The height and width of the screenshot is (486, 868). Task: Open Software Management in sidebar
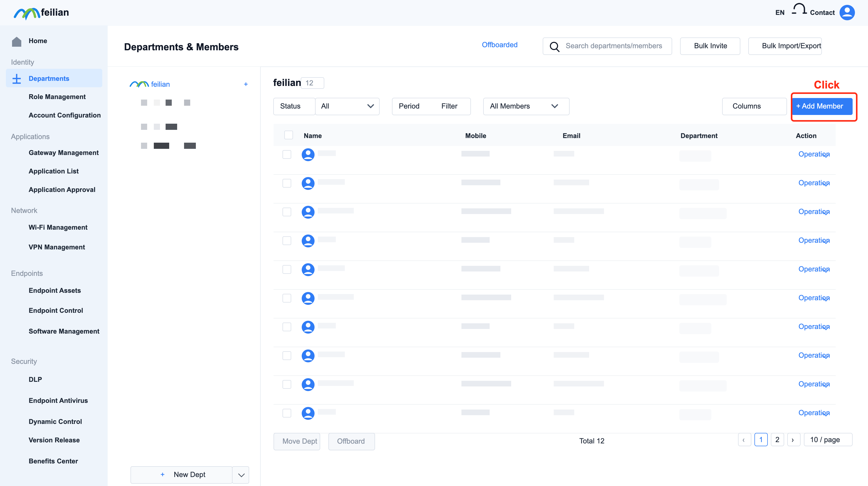coord(64,332)
